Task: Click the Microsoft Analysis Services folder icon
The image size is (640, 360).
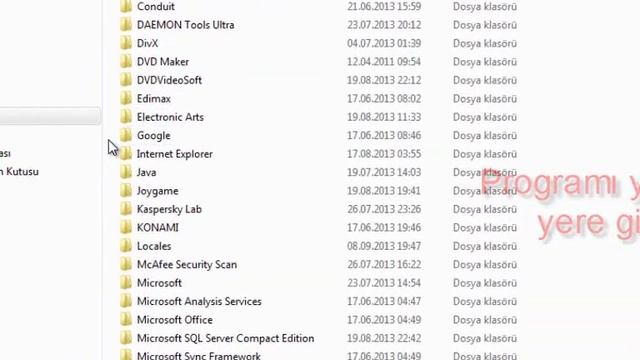Action: tap(126, 301)
